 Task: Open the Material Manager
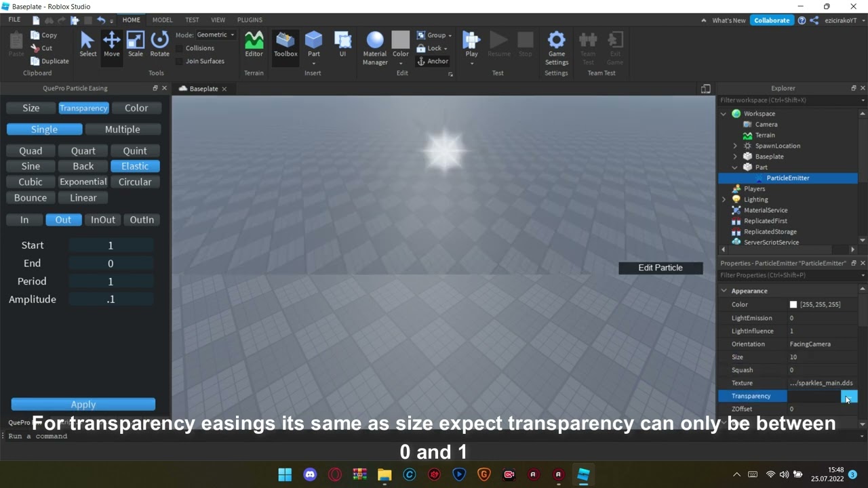375,49
